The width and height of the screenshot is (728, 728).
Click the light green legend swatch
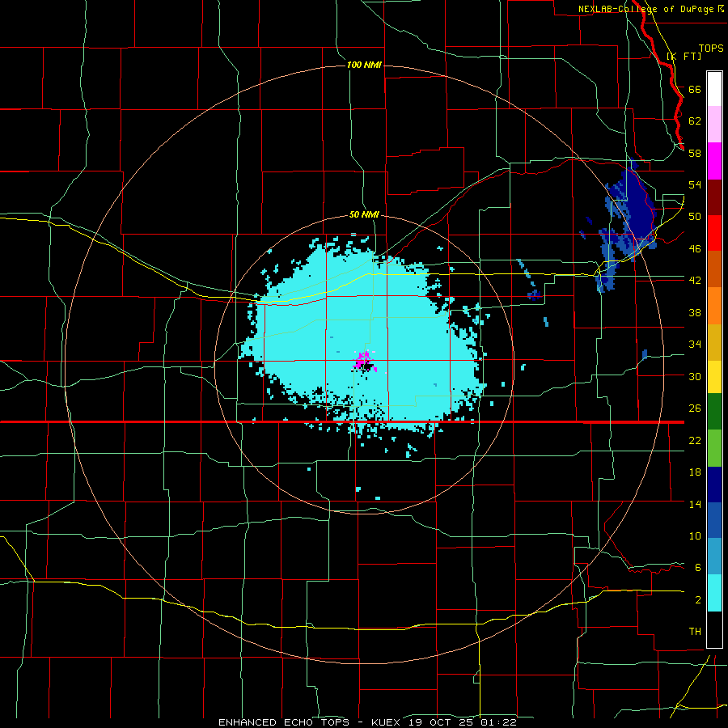pos(714,448)
